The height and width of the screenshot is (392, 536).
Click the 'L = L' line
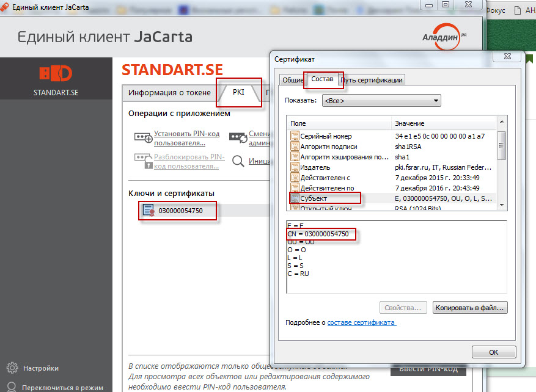[295, 258]
